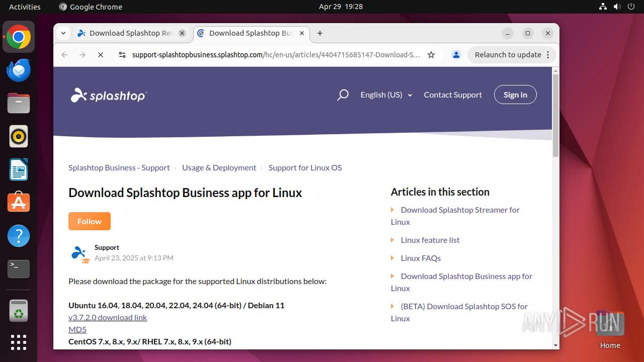Launch Terminal from the dock

coord(19,269)
